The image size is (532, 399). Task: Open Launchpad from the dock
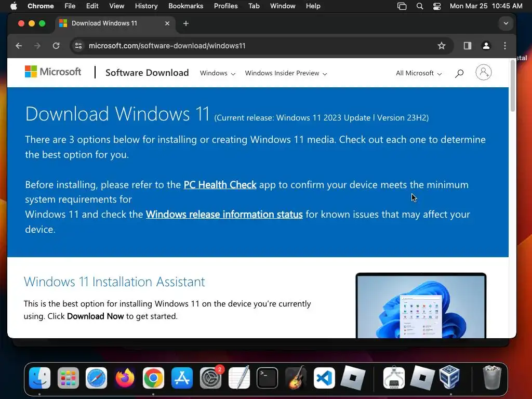[68, 378]
